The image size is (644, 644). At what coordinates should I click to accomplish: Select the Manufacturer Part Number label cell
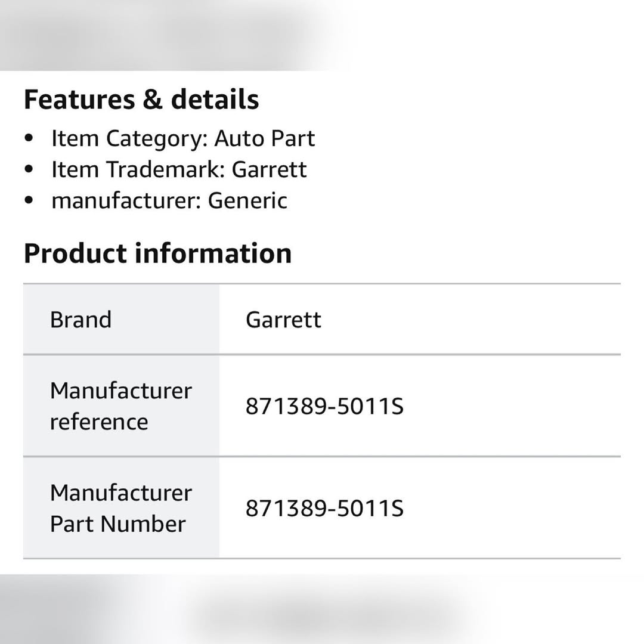click(x=121, y=509)
